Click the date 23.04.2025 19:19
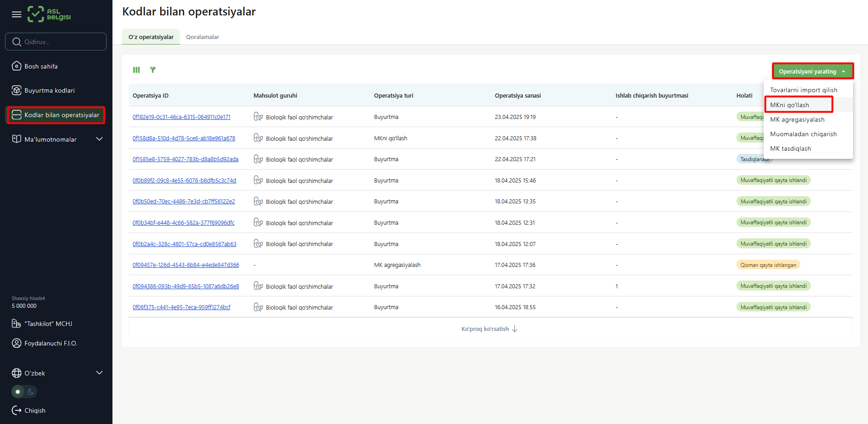Screen dimensions: 868x424 coord(515,117)
